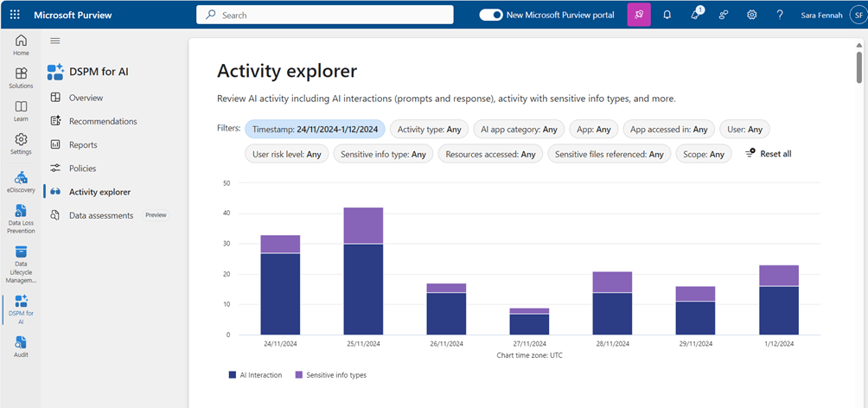Click in the Search input field
This screenshot has width=868, height=408.
pos(325,15)
